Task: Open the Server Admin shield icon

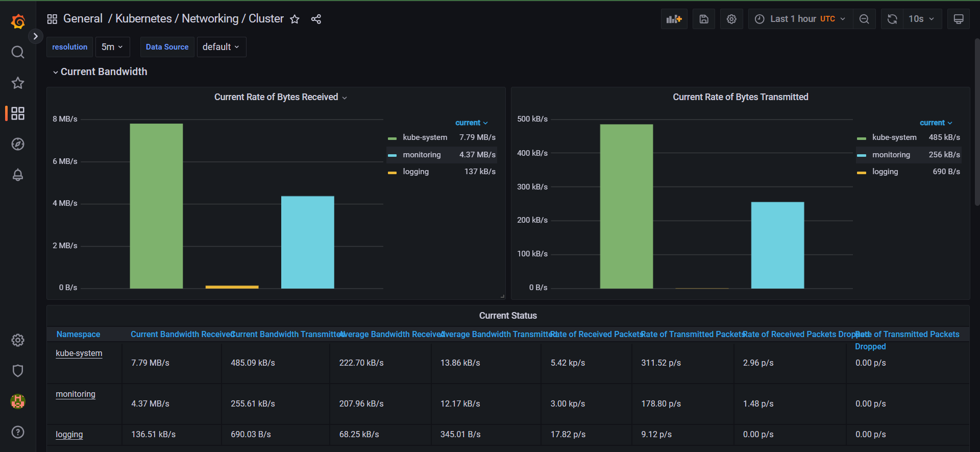Action: (18, 371)
